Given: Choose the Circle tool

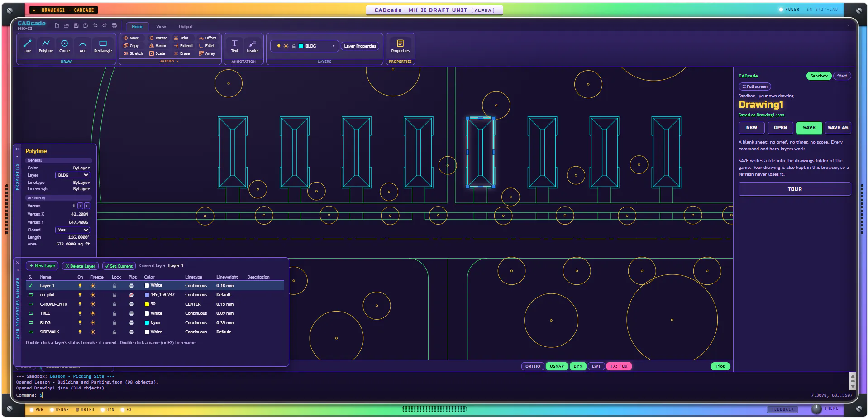Looking at the screenshot, I should click(64, 46).
